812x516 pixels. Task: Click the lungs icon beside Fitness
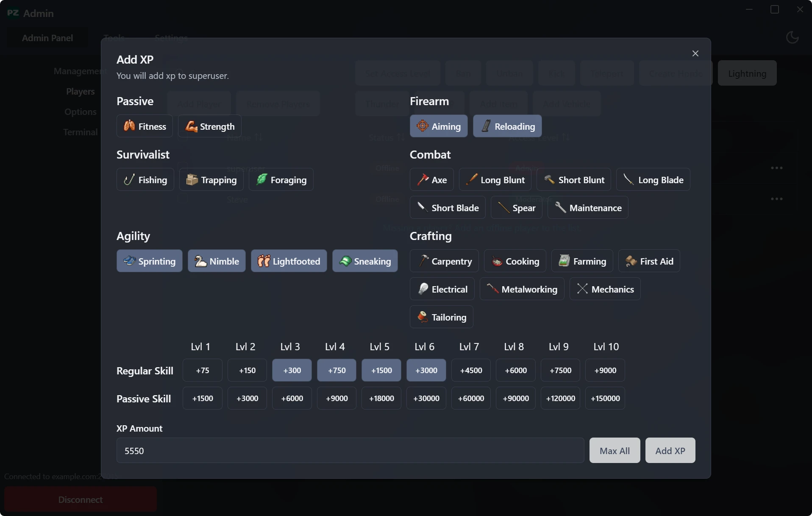(129, 126)
